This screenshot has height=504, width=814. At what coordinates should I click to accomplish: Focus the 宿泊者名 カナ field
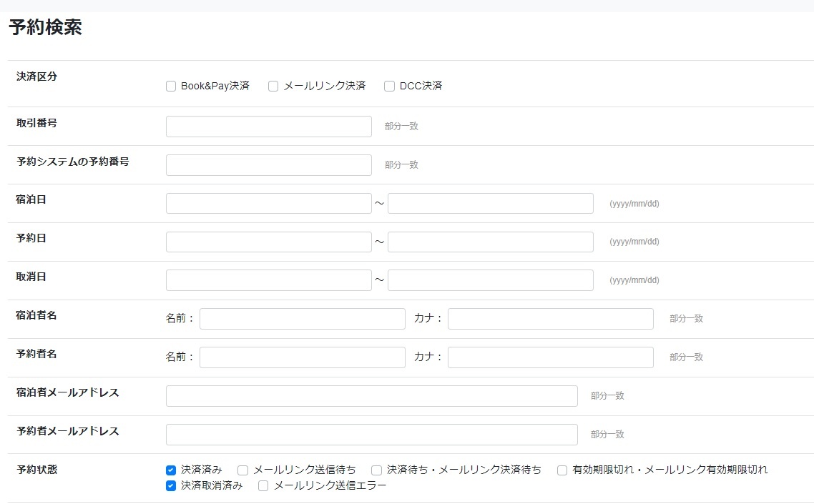tap(551, 319)
